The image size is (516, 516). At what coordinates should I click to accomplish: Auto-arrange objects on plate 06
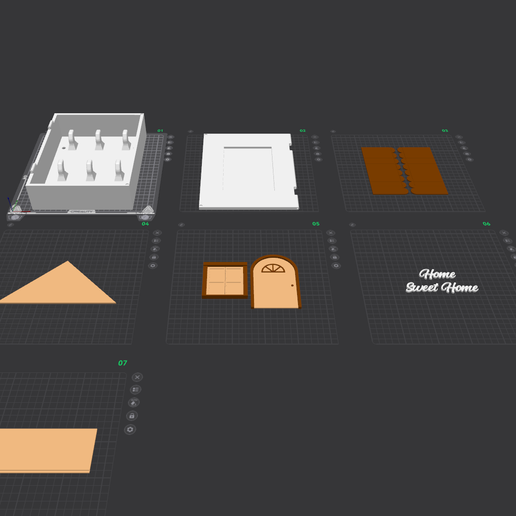coord(507,241)
